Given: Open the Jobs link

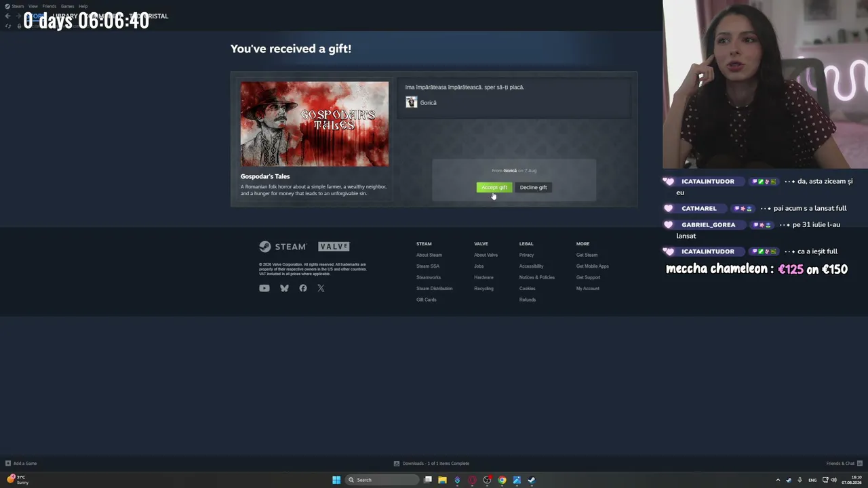Looking at the screenshot, I should (x=479, y=266).
